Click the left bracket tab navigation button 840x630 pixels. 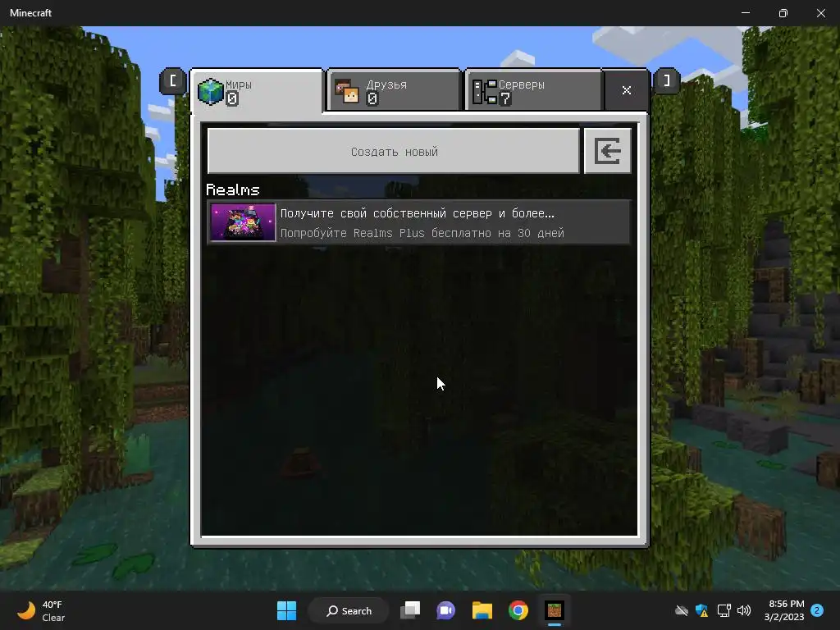[x=172, y=81]
